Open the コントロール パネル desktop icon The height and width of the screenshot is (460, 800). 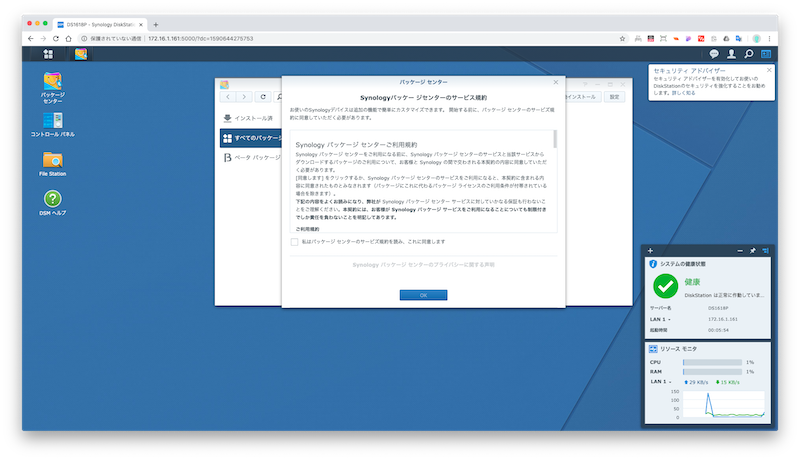click(53, 124)
